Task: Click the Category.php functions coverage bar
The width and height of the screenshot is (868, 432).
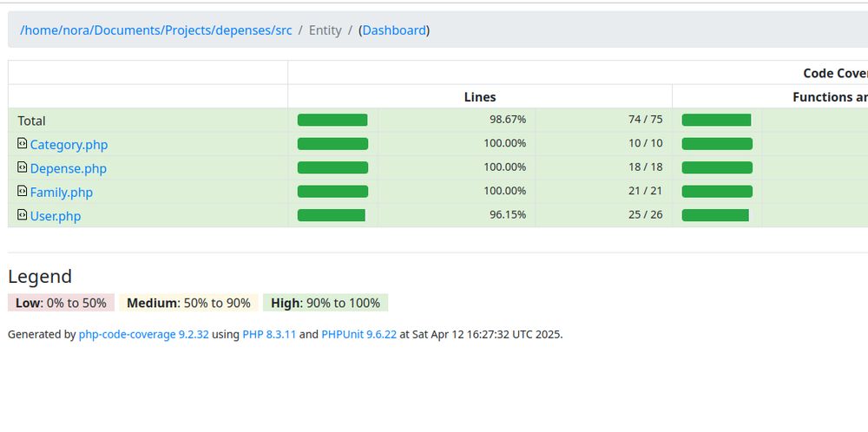Action: click(717, 144)
